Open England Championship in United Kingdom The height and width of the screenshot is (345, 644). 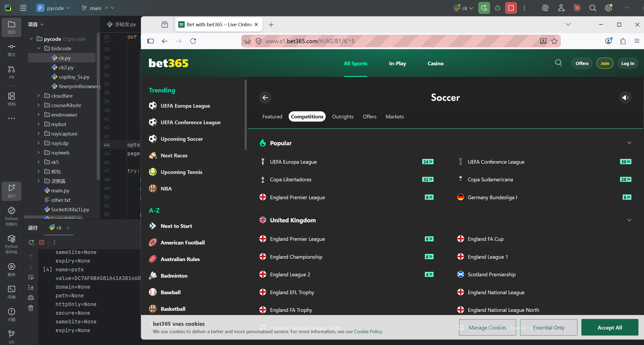tap(296, 257)
